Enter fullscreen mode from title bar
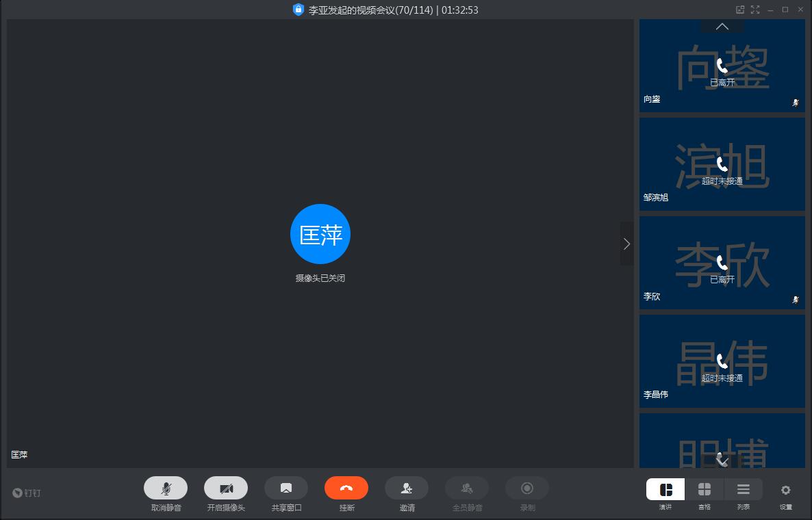Image resolution: width=812 pixels, height=520 pixels. (x=755, y=10)
